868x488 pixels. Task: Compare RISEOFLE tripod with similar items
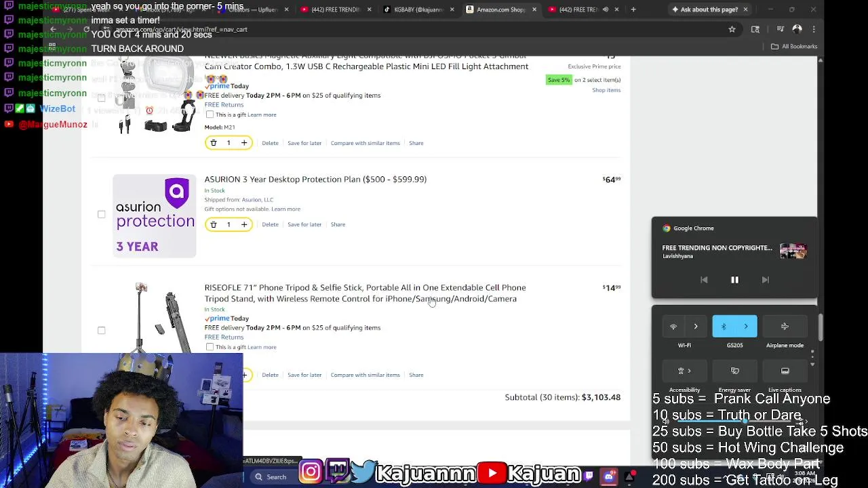365,375
